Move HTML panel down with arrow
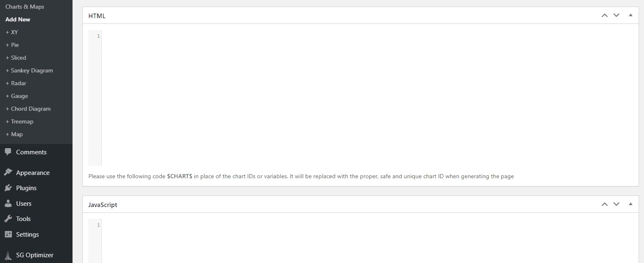 (x=616, y=16)
